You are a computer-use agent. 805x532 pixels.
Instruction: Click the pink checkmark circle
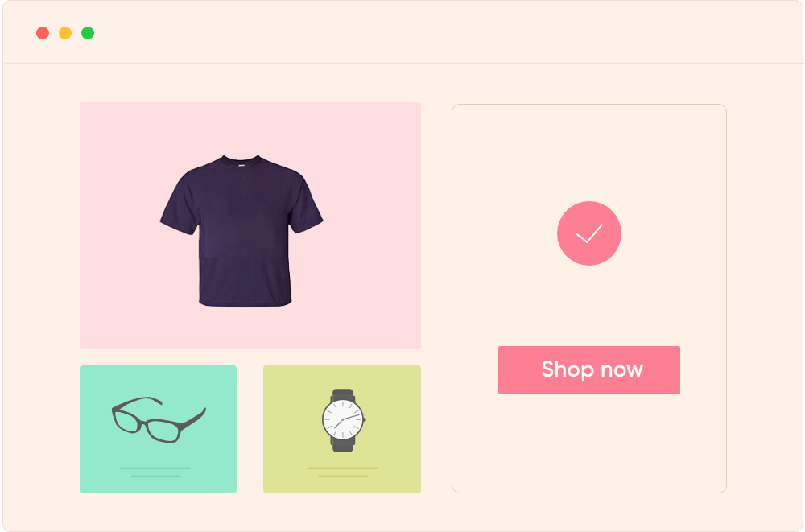(589, 233)
